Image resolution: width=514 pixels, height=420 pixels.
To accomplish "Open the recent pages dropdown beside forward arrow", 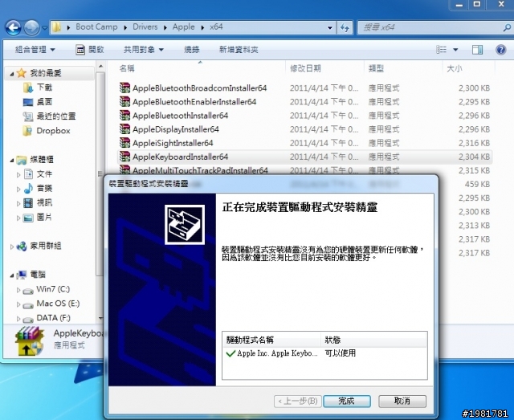I will (45, 28).
